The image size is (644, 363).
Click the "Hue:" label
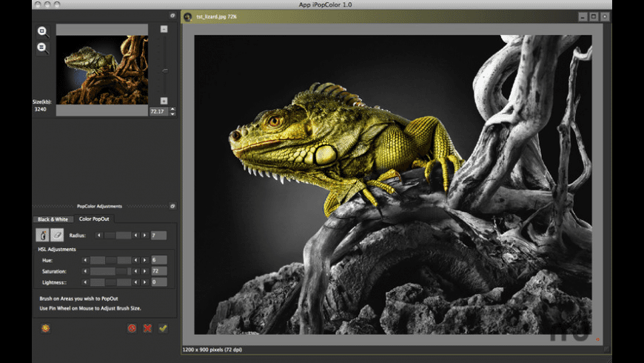(47, 260)
